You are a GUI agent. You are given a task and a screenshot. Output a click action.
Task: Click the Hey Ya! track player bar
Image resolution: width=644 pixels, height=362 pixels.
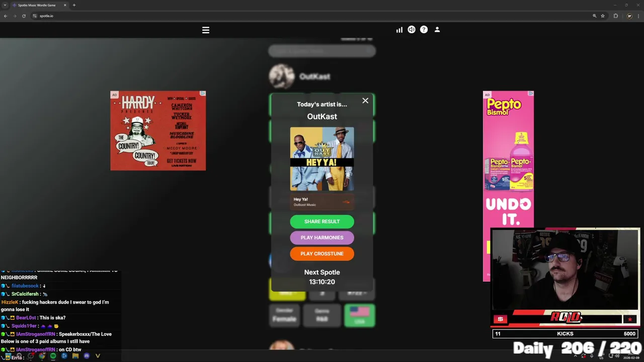point(322,202)
